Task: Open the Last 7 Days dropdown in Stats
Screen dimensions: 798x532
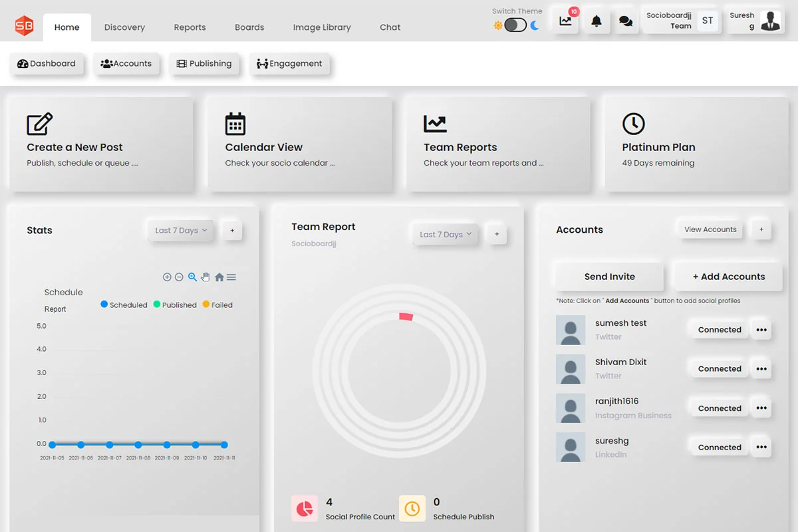Action: tap(180, 230)
